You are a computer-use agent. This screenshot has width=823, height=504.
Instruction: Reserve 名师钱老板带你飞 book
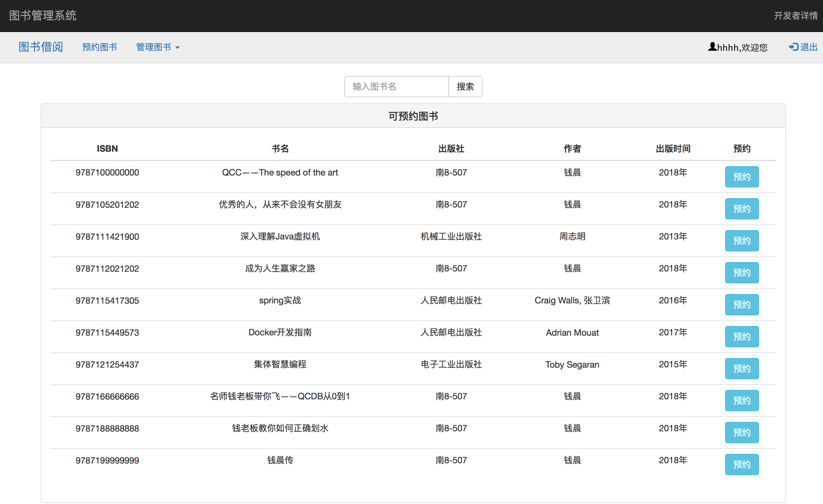[741, 401]
